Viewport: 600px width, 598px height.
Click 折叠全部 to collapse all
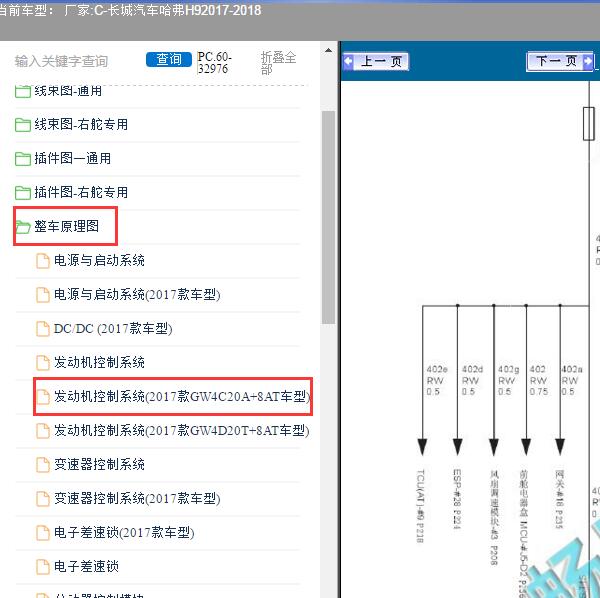[x=278, y=63]
